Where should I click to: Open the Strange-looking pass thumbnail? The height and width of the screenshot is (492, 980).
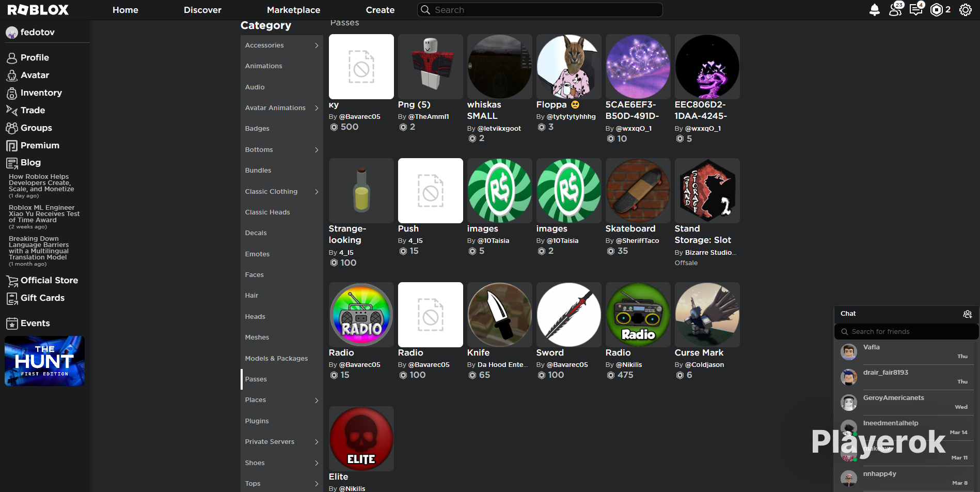click(x=361, y=191)
